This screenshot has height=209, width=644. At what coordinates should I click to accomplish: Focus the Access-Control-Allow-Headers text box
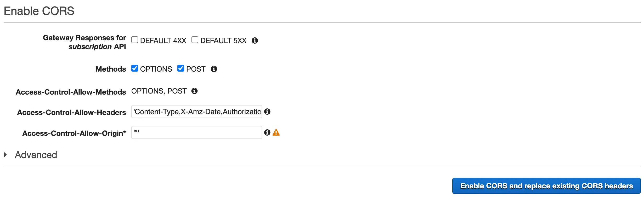click(197, 112)
